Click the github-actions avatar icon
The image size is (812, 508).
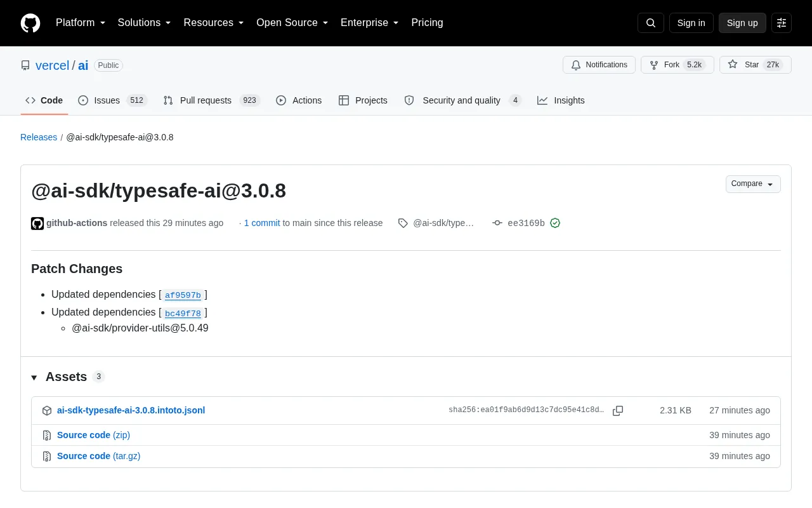(37, 224)
